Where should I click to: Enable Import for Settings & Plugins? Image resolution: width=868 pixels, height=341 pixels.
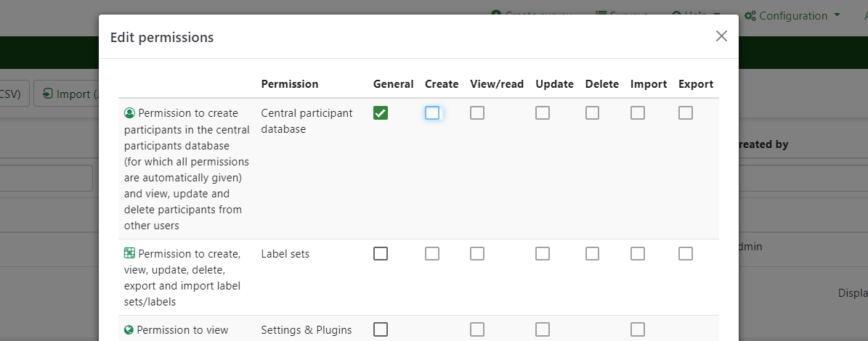click(x=638, y=329)
